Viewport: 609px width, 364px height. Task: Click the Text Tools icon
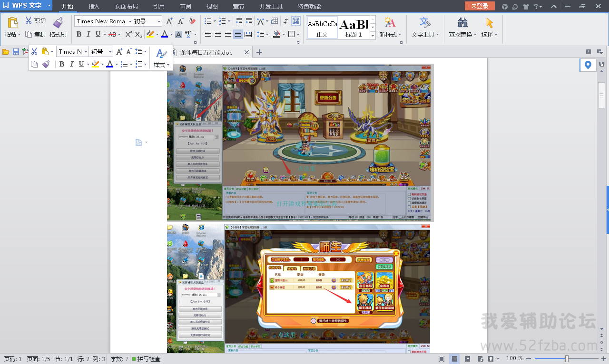(x=425, y=23)
